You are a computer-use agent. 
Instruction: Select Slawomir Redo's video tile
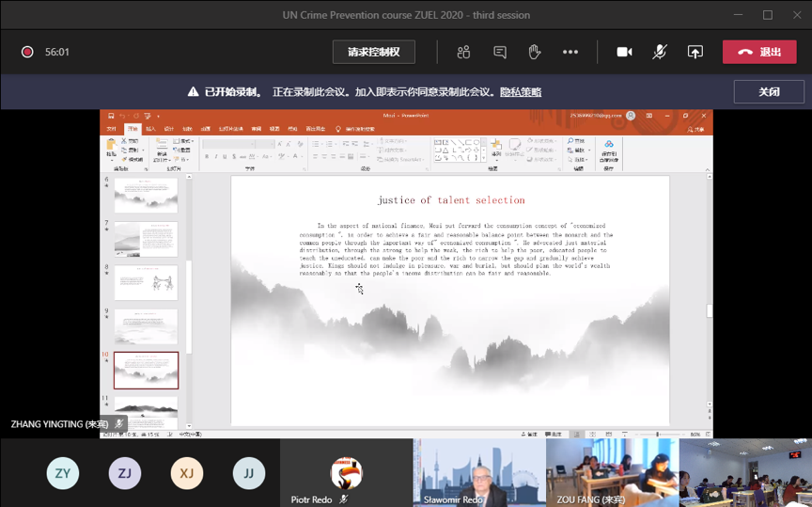point(479,472)
